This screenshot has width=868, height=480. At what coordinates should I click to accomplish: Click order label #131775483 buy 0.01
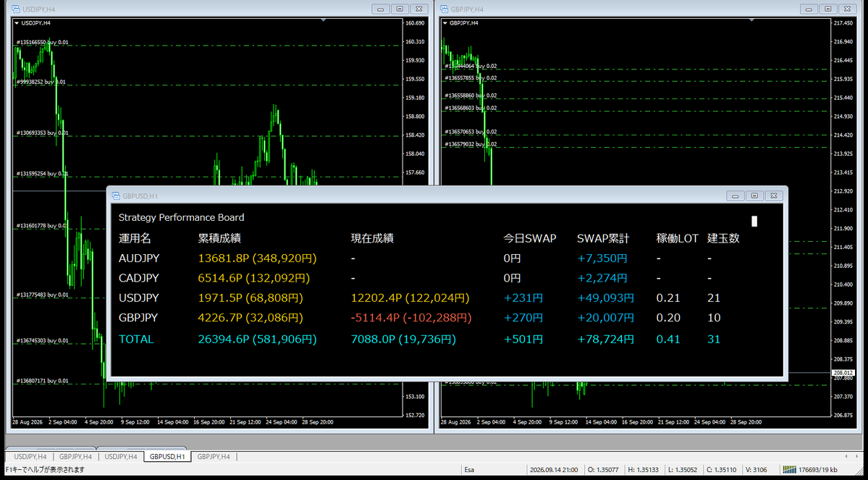(x=43, y=295)
